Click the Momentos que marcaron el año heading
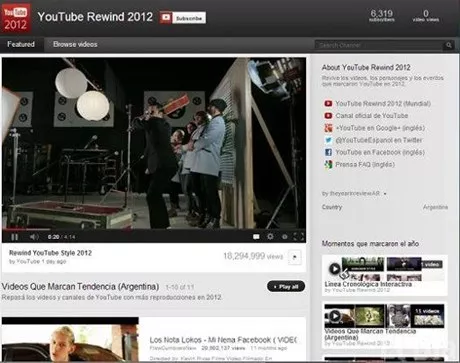The width and height of the screenshot is (460, 363). (x=370, y=244)
